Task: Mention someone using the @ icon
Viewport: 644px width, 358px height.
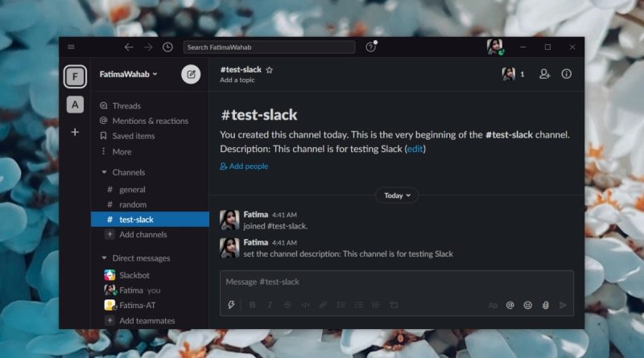Action: [510, 305]
